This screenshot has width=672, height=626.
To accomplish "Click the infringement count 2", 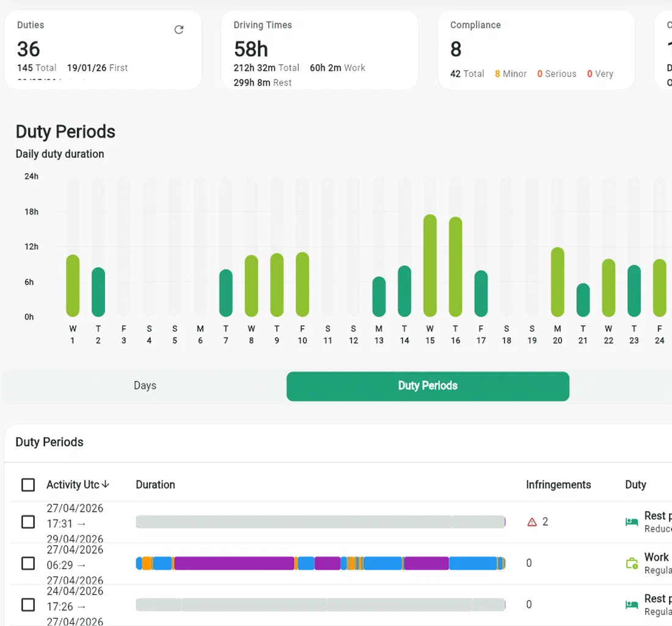I will (545, 522).
